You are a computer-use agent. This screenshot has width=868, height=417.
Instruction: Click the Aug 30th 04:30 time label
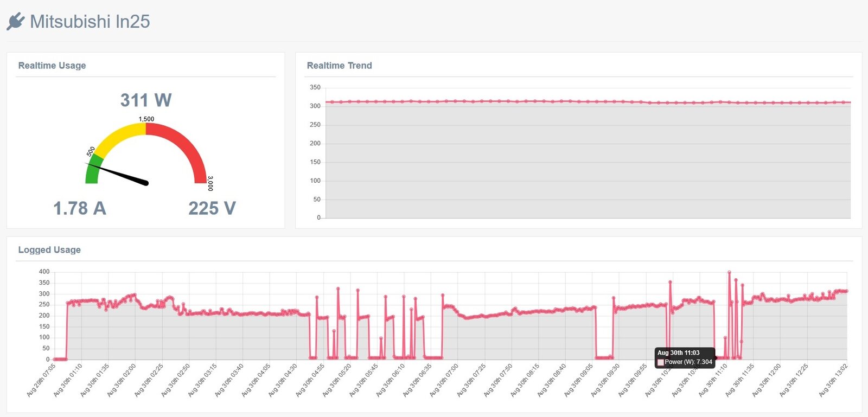283,381
